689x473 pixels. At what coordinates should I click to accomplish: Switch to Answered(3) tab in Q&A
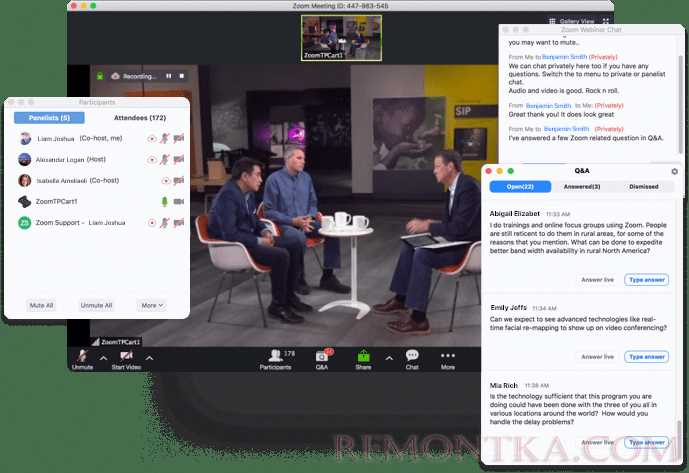tap(582, 186)
